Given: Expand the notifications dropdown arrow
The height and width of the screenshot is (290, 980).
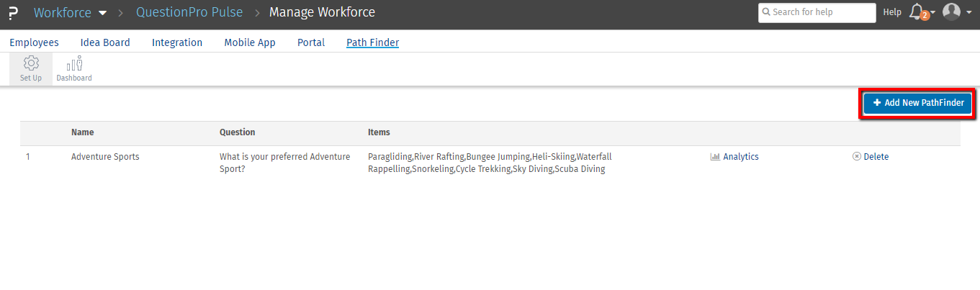Looking at the screenshot, I should (x=933, y=13).
